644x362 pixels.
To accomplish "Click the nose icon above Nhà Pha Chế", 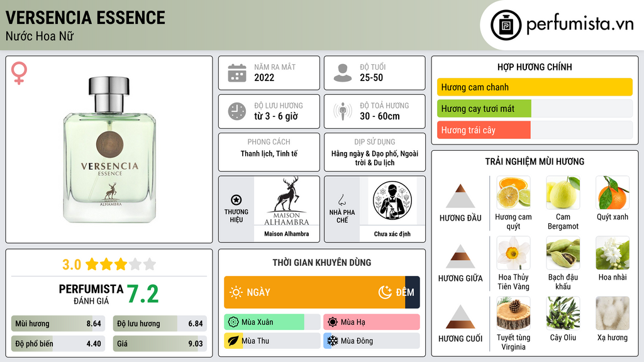I will 341,200.
